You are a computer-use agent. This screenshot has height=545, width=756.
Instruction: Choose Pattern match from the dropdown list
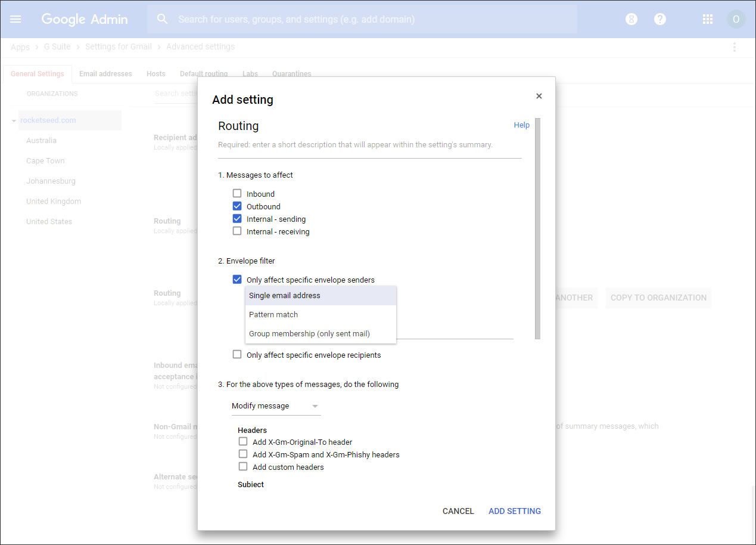[273, 314]
